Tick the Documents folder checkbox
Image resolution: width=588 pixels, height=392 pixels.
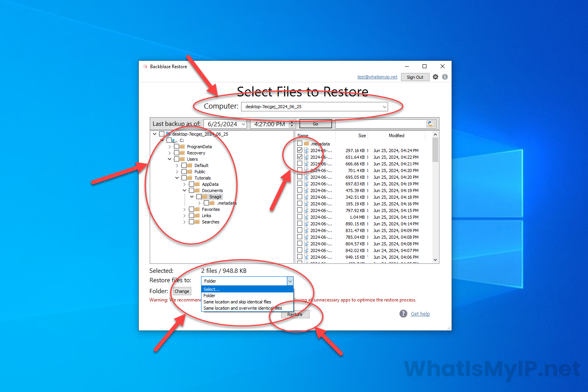point(191,191)
